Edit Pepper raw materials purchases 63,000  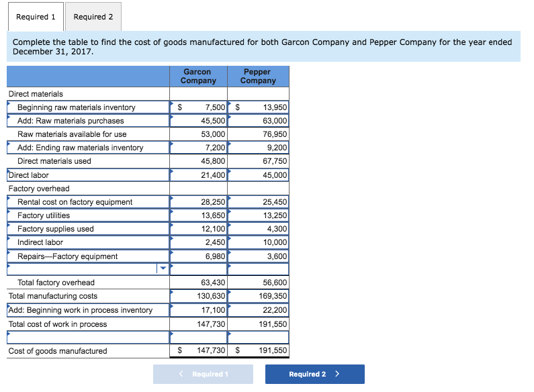click(x=258, y=121)
